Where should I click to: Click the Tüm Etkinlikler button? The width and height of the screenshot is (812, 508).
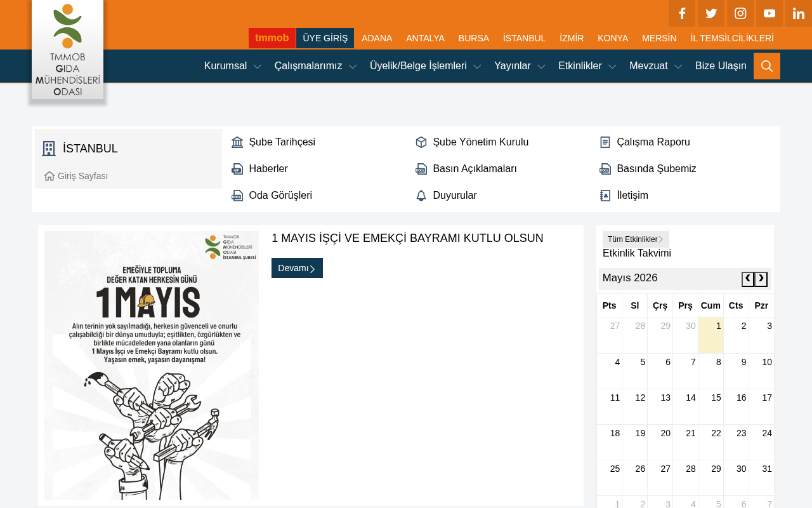[x=636, y=239]
